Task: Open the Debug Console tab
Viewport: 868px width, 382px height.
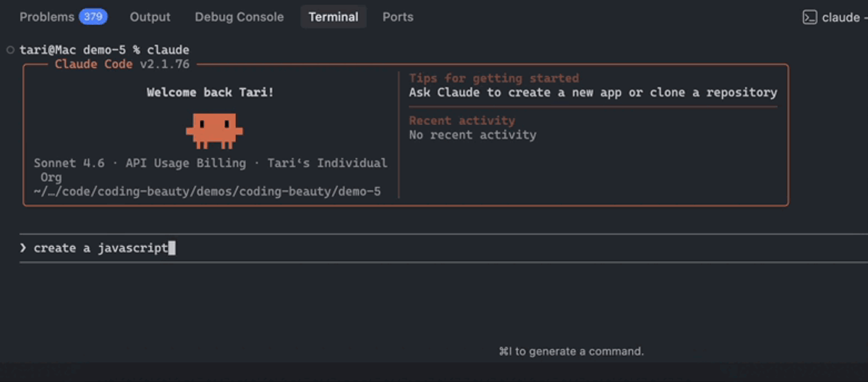Action: coord(239,17)
